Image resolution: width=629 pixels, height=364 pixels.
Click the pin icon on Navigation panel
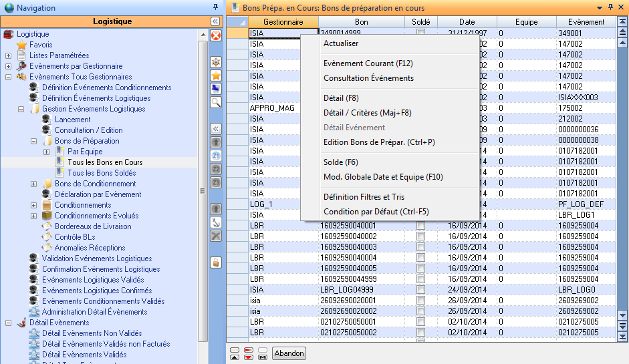(215, 8)
